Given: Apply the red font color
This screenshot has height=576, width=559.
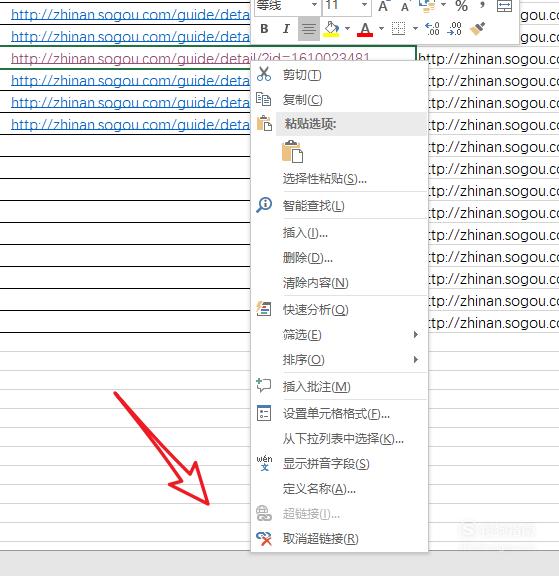Looking at the screenshot, I should click(x=365, y=29).
